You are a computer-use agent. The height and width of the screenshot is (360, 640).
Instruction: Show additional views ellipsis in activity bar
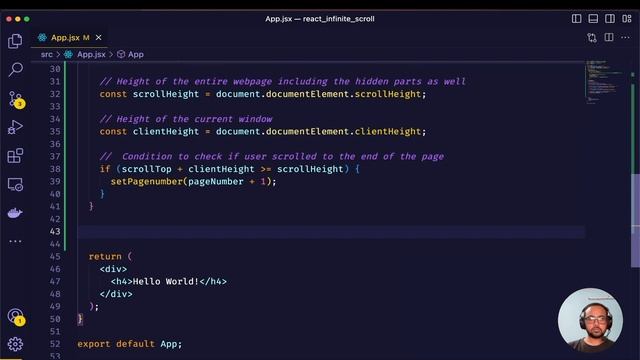(15, 241)
